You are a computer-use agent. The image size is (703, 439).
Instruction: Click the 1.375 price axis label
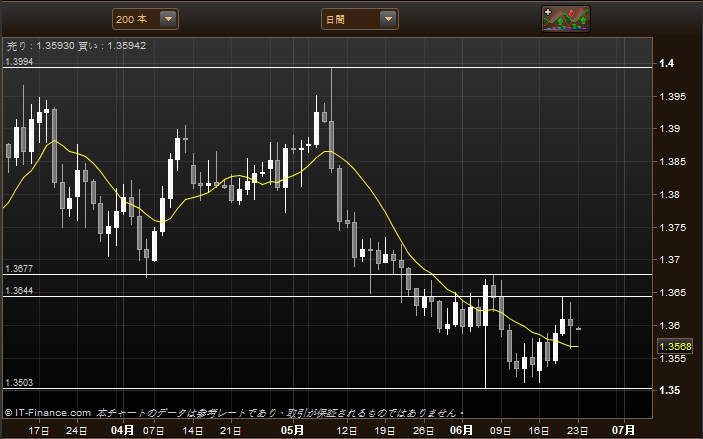click(x=673, y=227)
